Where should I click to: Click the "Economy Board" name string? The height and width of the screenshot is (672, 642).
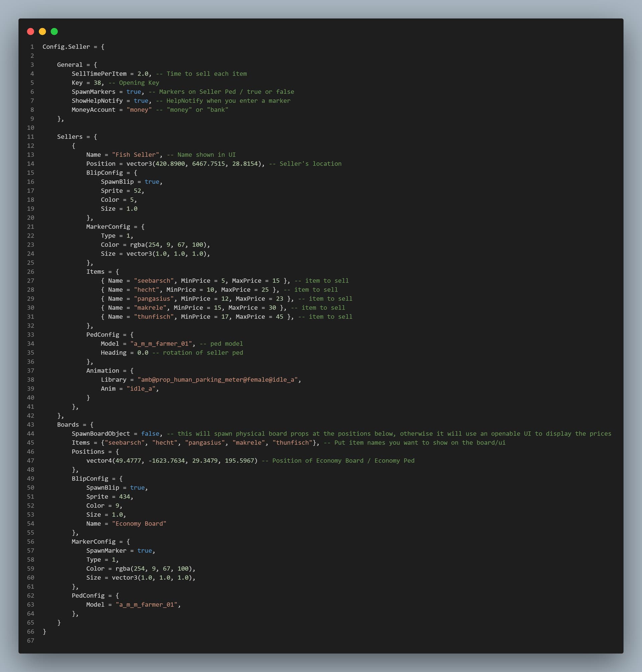coord(139,523)
